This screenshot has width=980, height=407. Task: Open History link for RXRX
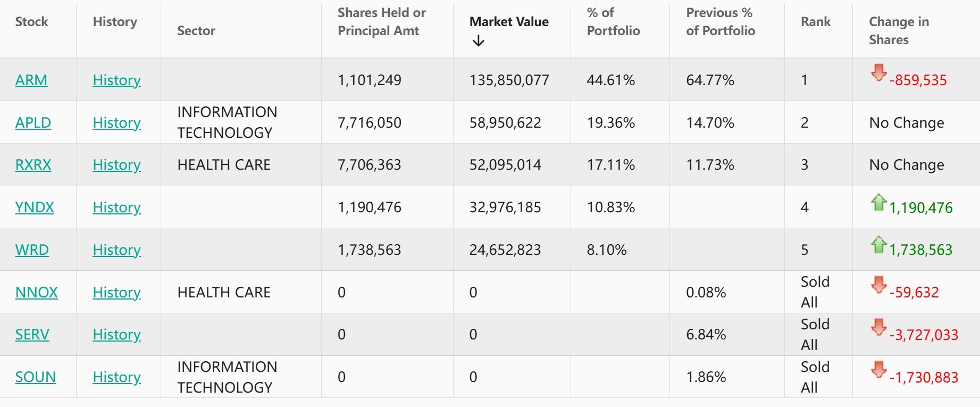116,165
